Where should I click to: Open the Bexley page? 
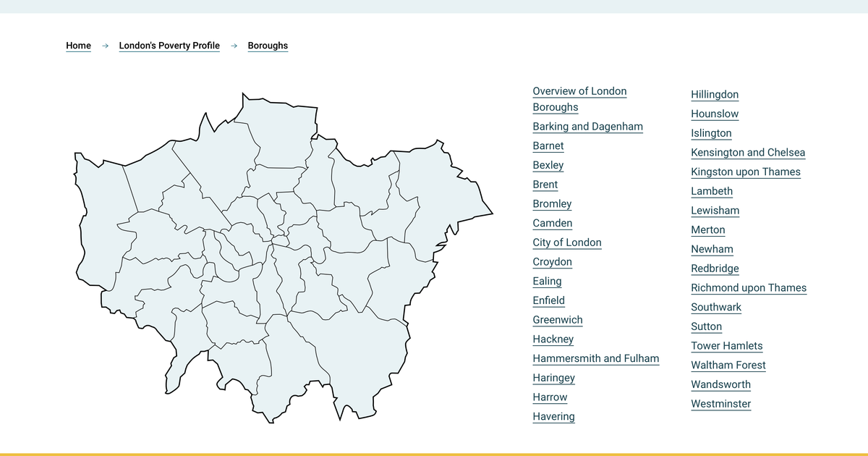[548, 165]
